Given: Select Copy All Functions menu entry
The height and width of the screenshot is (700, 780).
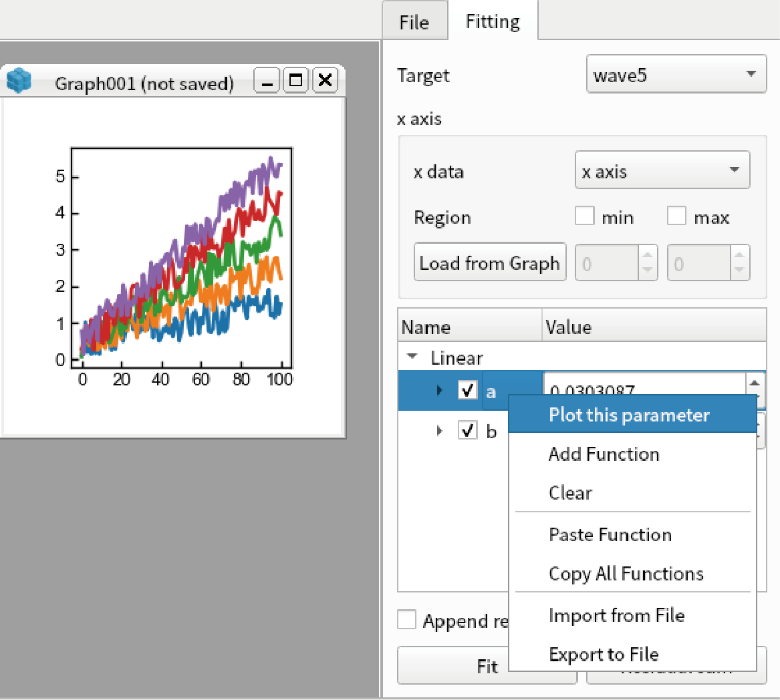Looking at the screenshot, I should pos(632,573).
